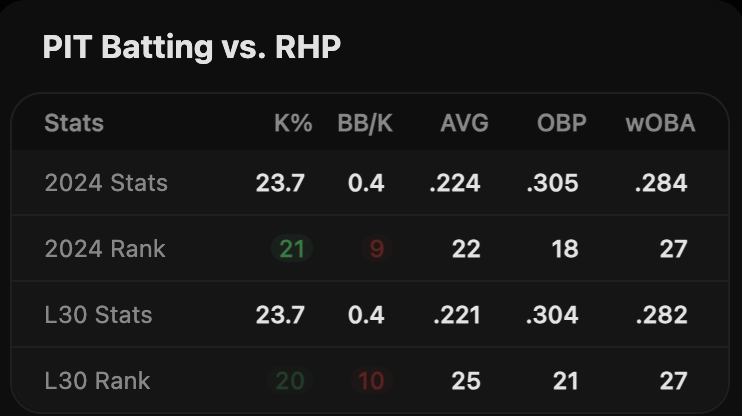Image resolution: width=742 pixels, height=416 pixels.
Task: Click the L30 Stats row label
Action: [98, 315]
